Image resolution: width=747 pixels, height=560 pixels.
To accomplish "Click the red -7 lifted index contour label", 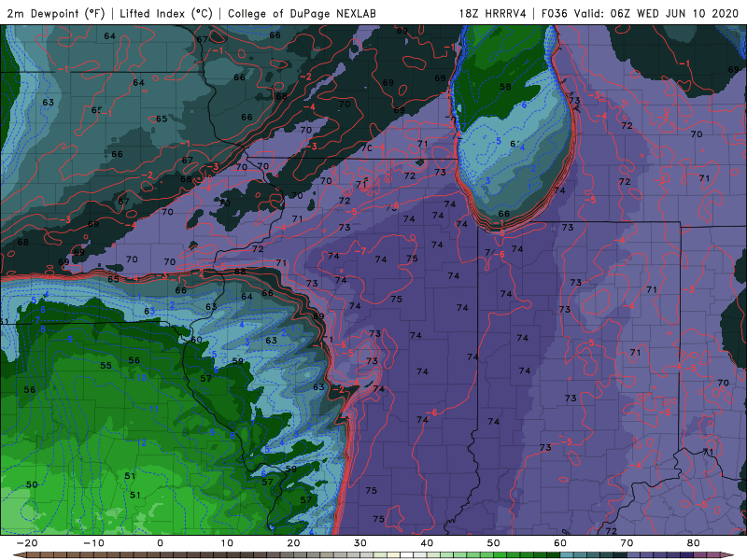I will (x=360, y=250).
